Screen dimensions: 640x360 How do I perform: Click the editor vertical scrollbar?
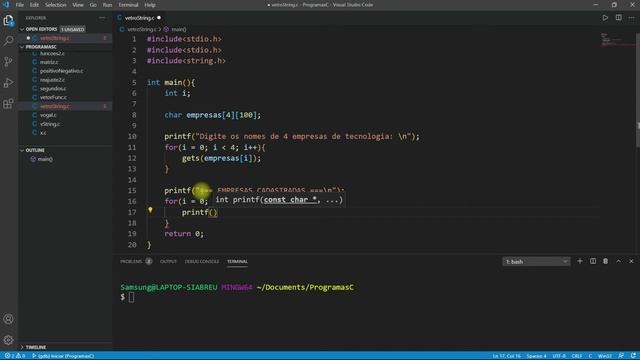pyautogui.click(x=638, y=90)
